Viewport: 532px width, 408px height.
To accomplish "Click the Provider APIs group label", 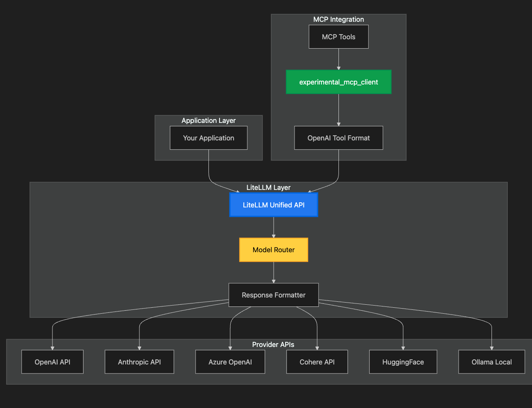I will click(273, 344).
